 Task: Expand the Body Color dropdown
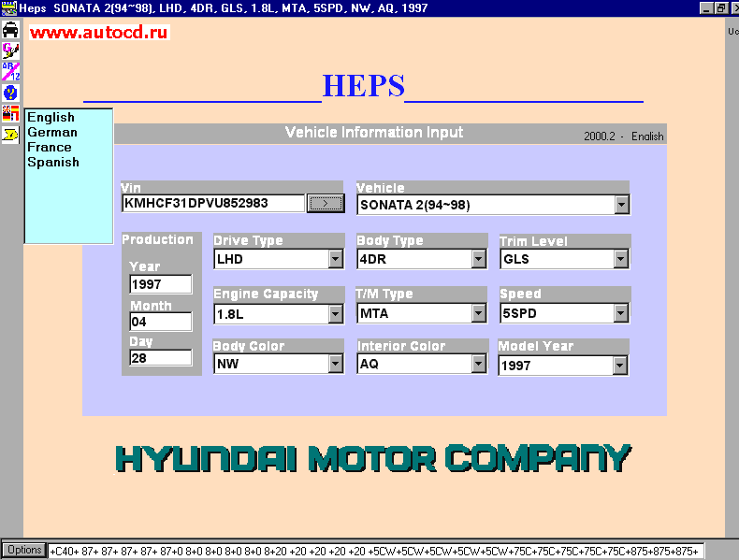336,364
